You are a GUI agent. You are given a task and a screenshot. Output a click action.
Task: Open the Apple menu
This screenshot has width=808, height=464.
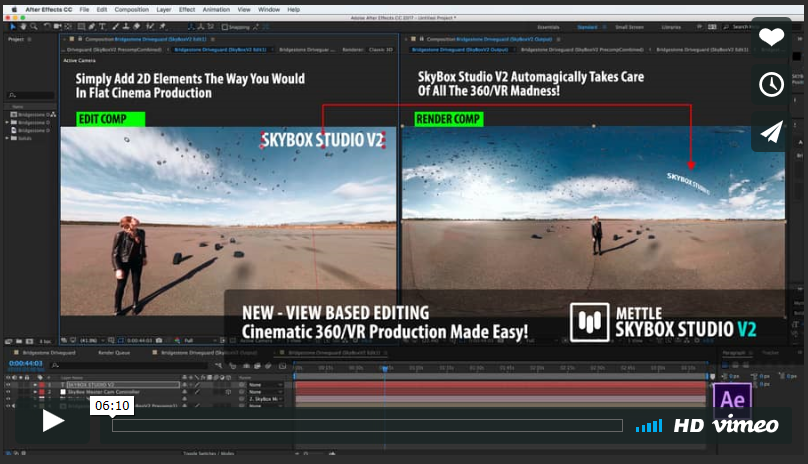(14, 9)
